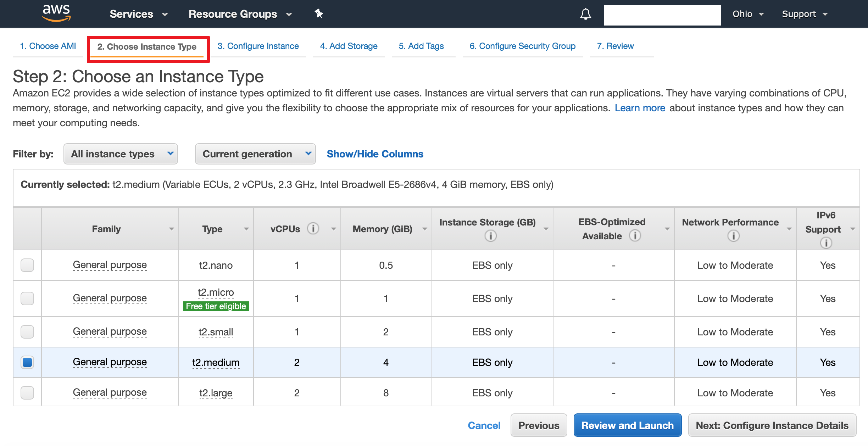Click Network Performance info icon
Image resolution: width=868 pixels, height=446 pixels.
733,236
